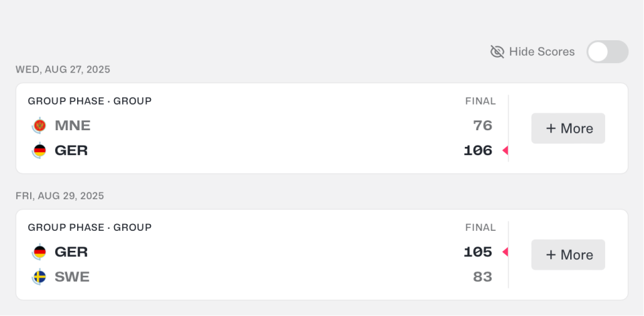644x316 pixels.
Task: Click Montenegro's score of 76
Action: 482,125
